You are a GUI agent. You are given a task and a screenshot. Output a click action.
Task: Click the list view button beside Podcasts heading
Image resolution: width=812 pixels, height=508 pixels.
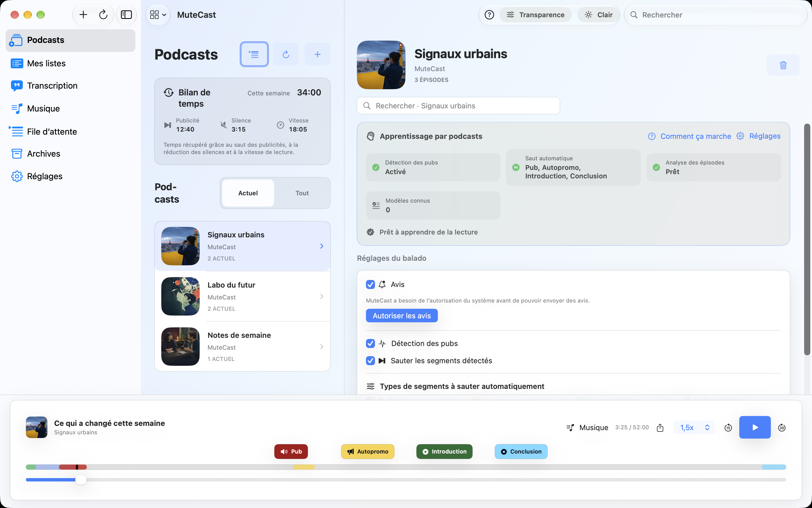[x=254, y=54]
